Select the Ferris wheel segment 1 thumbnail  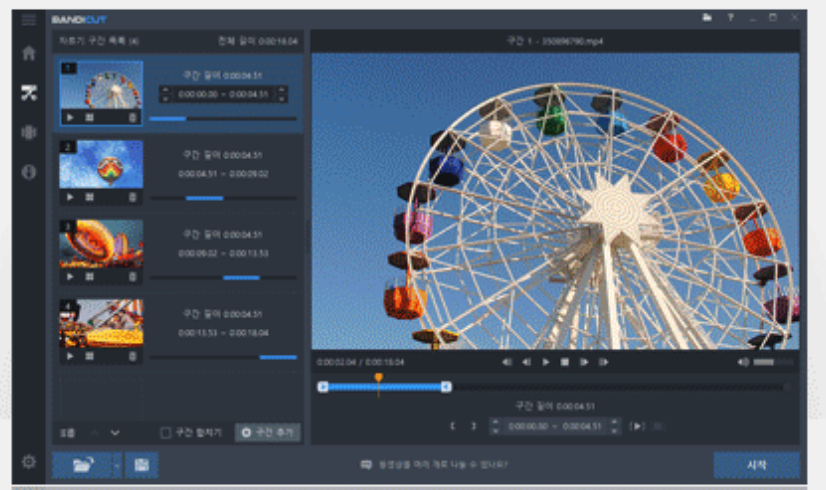pos(101,85)
